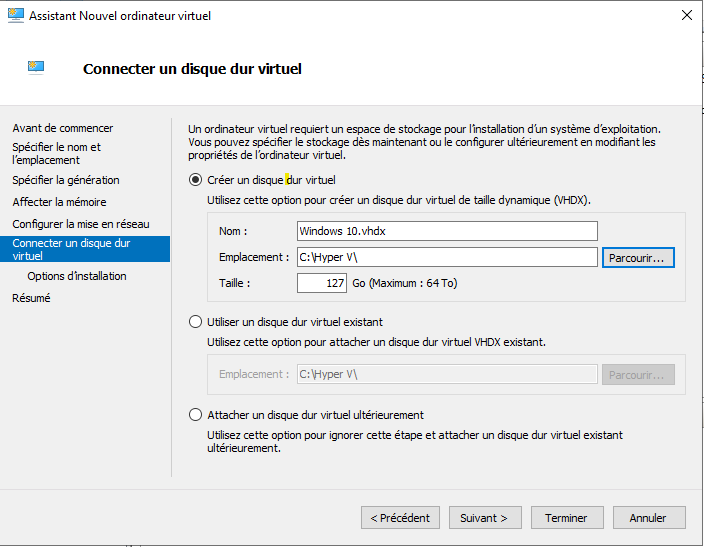Image resolution: width=704 pixels, height=547 pixels.
Task: Click the 'Suivant >' button
Action: click(x=485, y=518)
